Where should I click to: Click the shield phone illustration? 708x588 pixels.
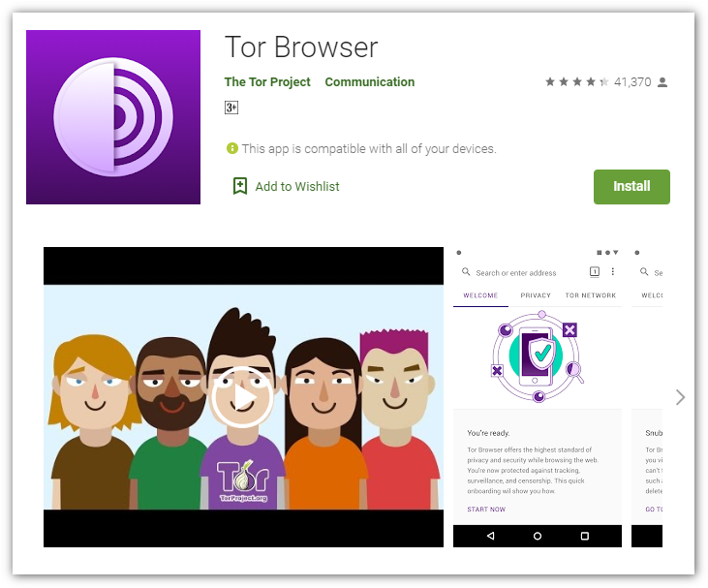coord(537,356)
